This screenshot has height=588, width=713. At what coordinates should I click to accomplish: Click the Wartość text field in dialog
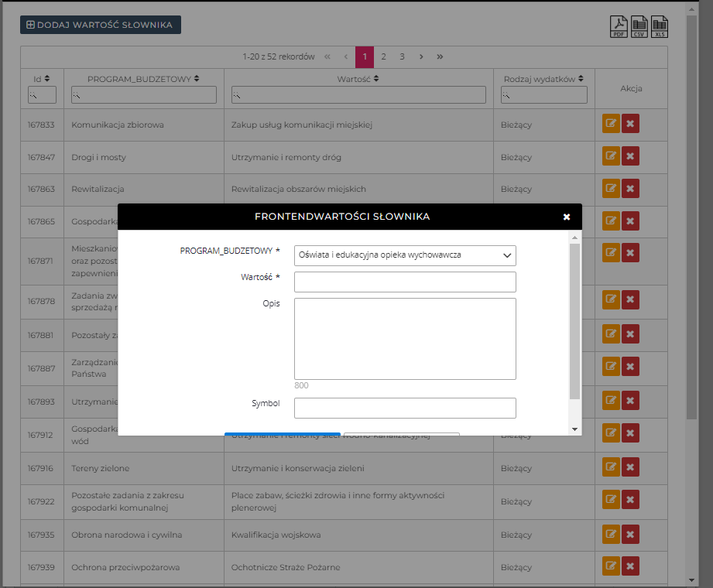pyautogui.click(x=405, y=282)
